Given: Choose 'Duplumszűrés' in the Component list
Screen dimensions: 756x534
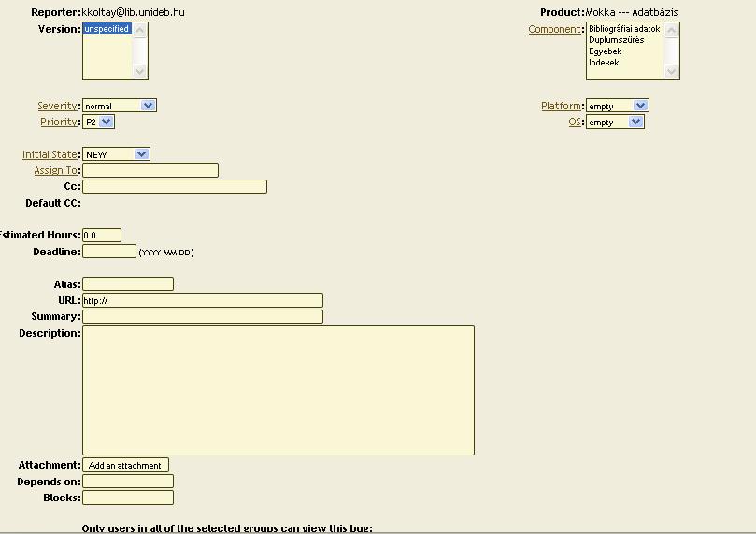Looking at the screenshot, I should coord(616,40).
